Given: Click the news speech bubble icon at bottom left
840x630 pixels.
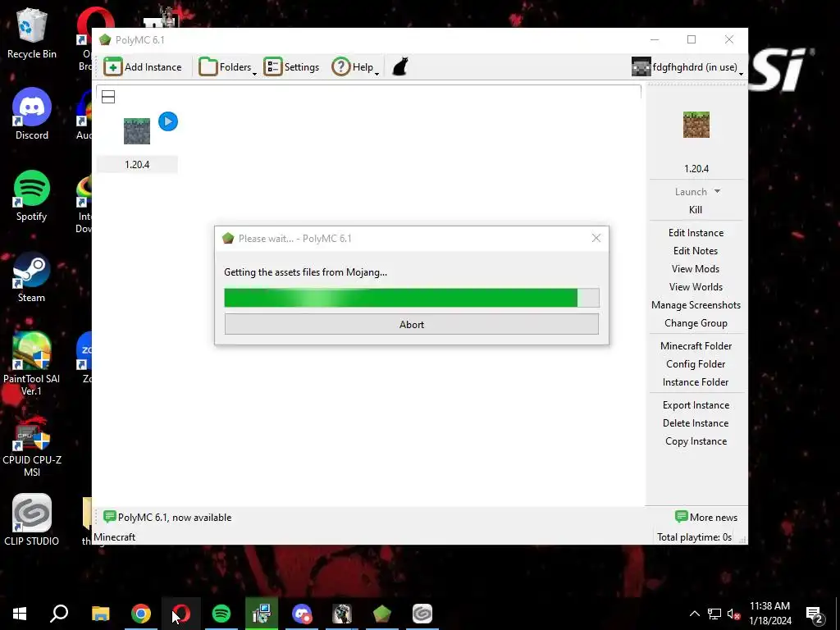Looking at the screenshot, I should coord(109,517).
